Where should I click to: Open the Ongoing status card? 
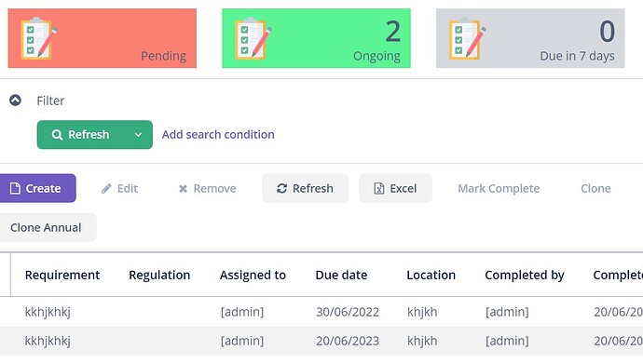(316, 38)
